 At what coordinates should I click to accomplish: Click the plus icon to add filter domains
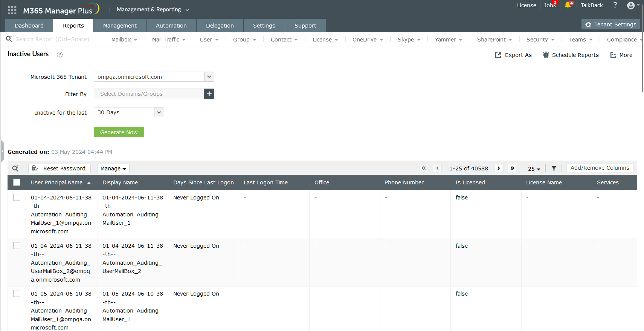point(209,94)
